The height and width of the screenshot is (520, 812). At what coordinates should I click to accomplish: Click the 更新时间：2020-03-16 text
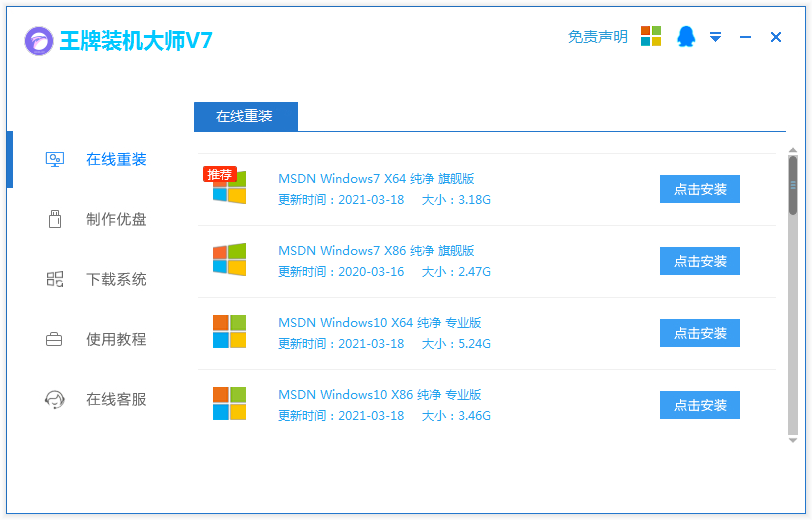(x=341, y=272)
